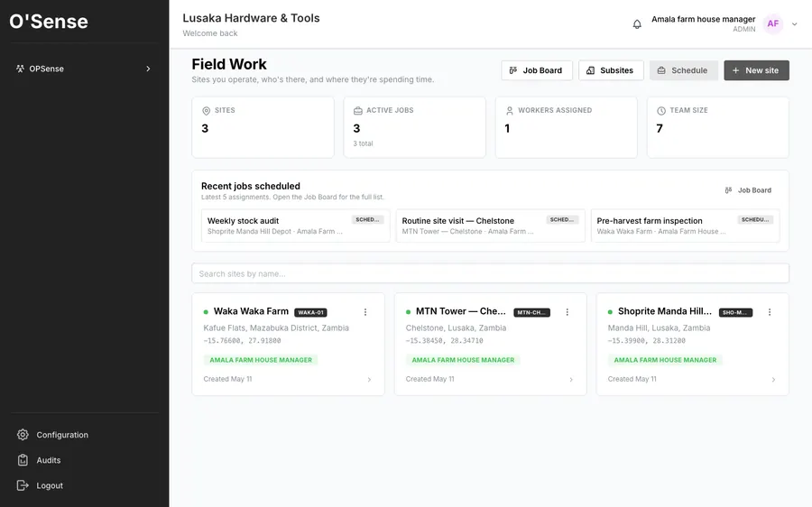Click the O'Sense logo
The image size is (812, 507).
[x=49, y=22]
